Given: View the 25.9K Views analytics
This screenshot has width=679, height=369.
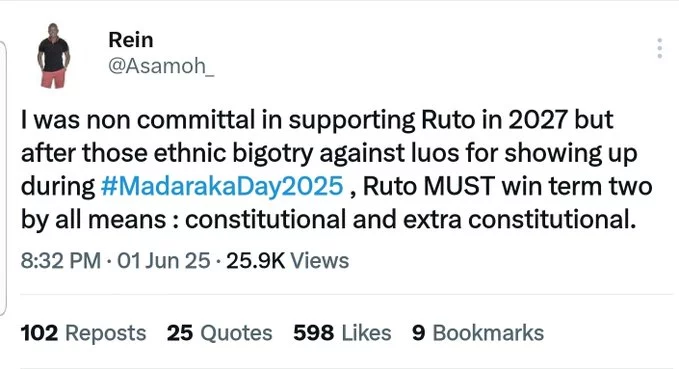Looking at the screenshot, I should tap(288, 261).
